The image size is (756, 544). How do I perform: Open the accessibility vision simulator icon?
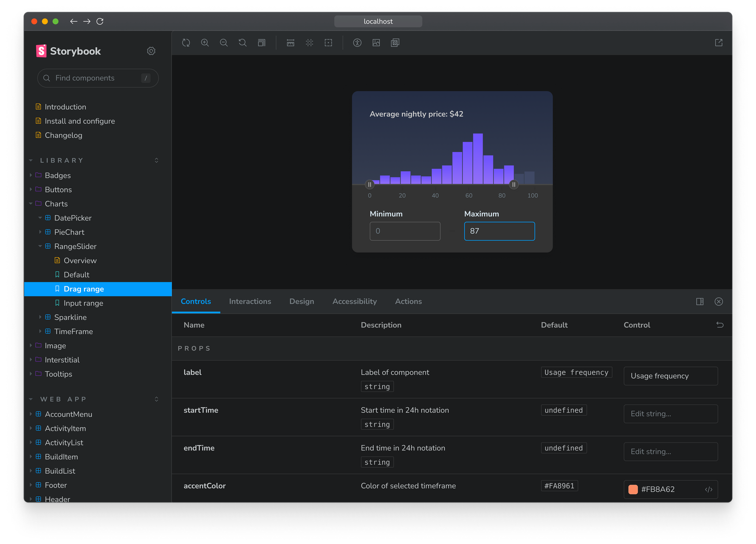coord(357,43)
